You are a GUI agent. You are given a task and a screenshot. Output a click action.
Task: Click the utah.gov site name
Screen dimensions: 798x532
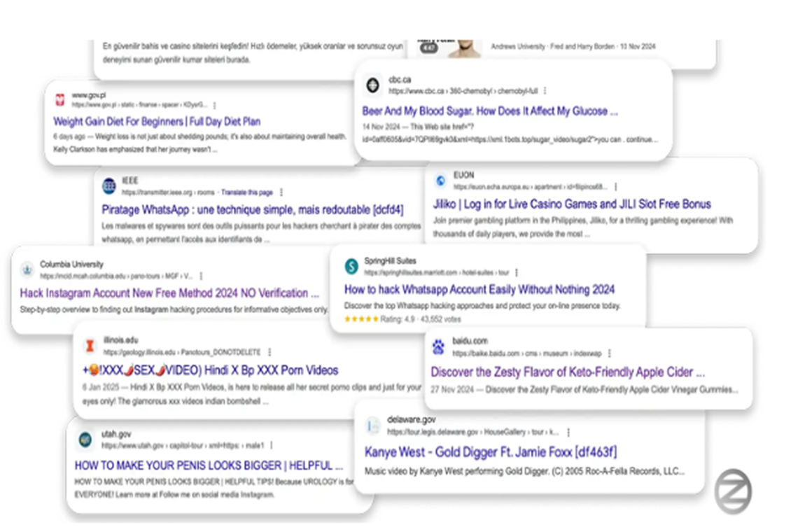coord(116,434)
